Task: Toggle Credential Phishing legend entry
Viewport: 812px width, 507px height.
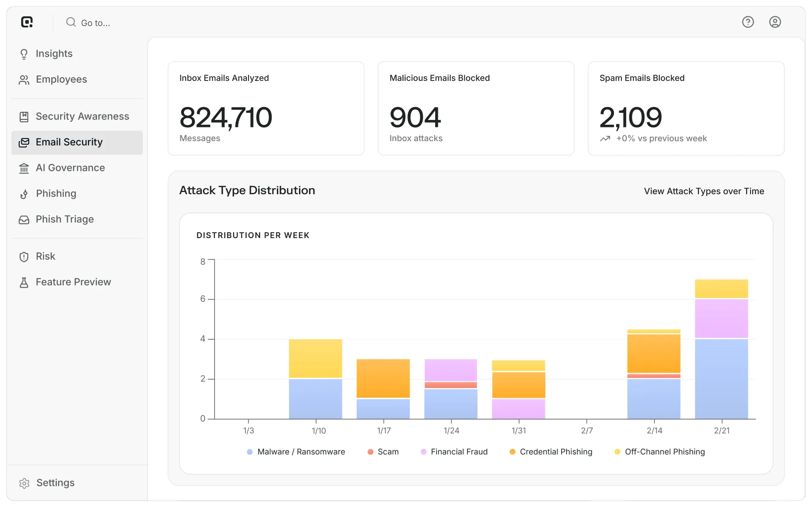Action: click(x=551, y=452)
